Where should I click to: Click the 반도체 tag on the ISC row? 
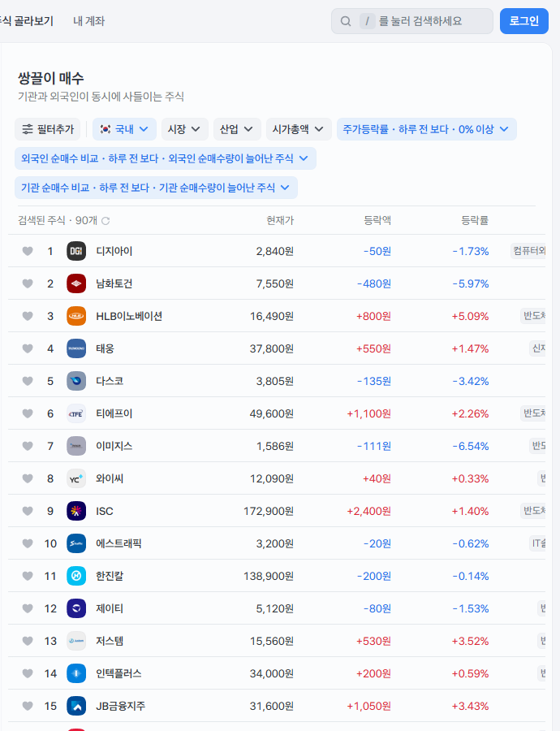532,511
